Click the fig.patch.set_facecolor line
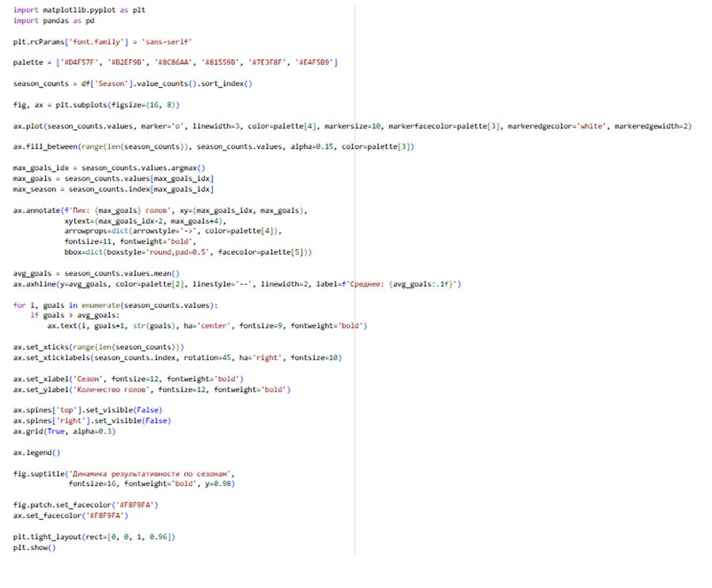This screenshot has width=712, height=588. [85, 505]
